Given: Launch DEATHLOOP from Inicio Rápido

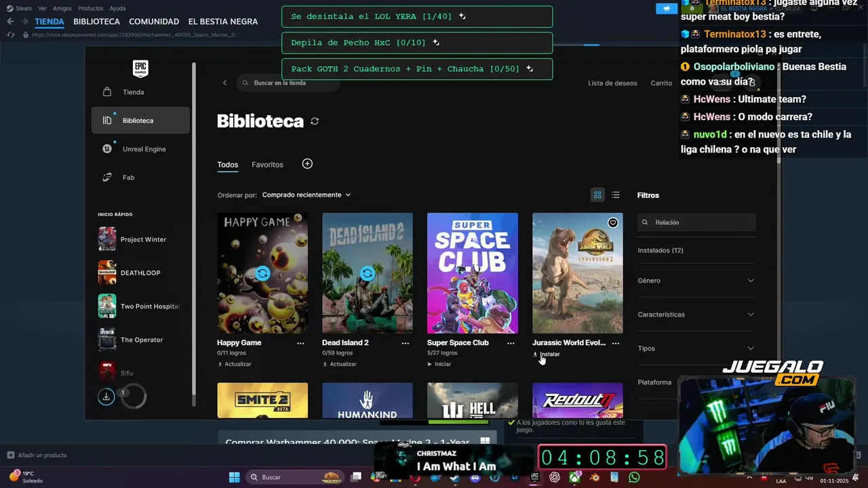Looking at the screenshot, I should point(139,272).
